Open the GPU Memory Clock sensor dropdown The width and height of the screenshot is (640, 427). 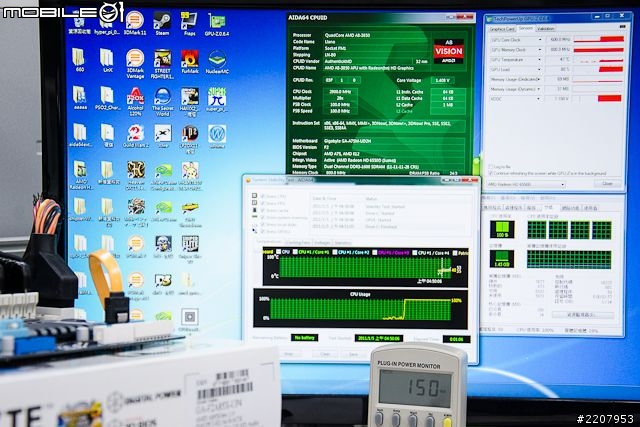540,49
